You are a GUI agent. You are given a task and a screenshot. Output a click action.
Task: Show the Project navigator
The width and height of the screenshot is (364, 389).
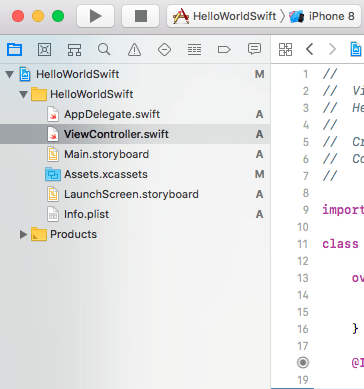click(14, 50)
